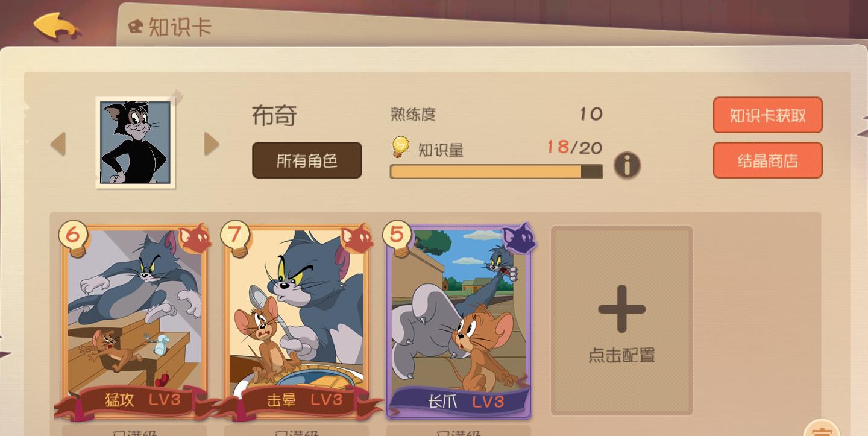Click the cost 7 bulb badge

pos(236,236)
